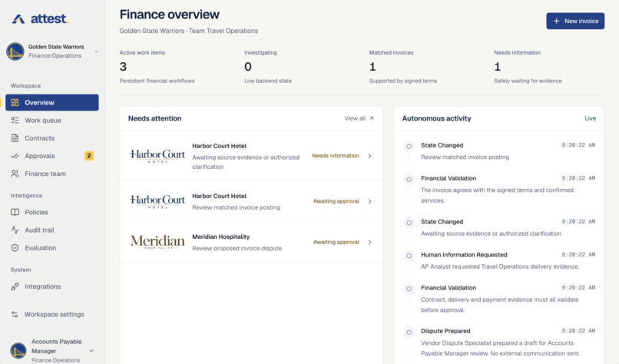The height and width of the screenshot is (364, 619).
Task: Click the Work queue list icon
Action: click(15, 121)
